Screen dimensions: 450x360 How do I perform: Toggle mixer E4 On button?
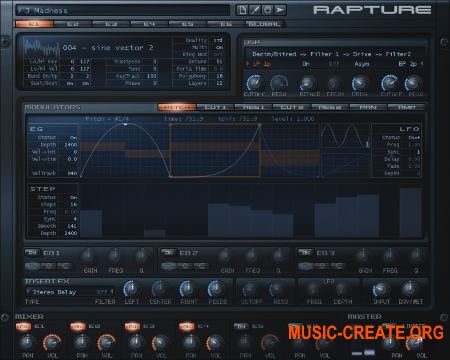click(x=187, y=326)
